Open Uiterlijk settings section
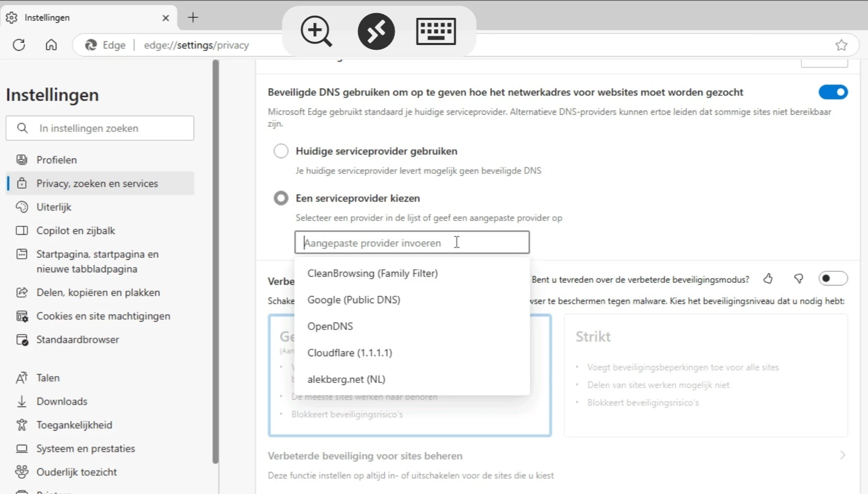Screen dimensions: 868x494 (100, 207)
